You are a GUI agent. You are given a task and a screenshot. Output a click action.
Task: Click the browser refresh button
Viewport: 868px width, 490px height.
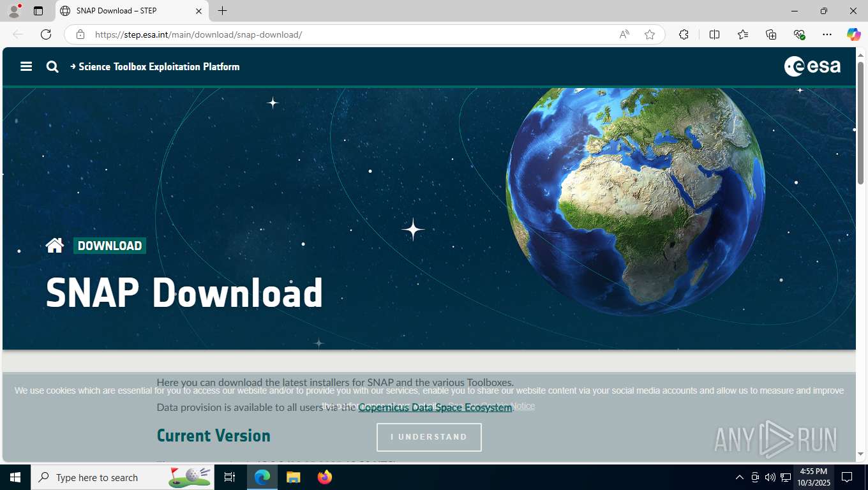coord(46,34)
